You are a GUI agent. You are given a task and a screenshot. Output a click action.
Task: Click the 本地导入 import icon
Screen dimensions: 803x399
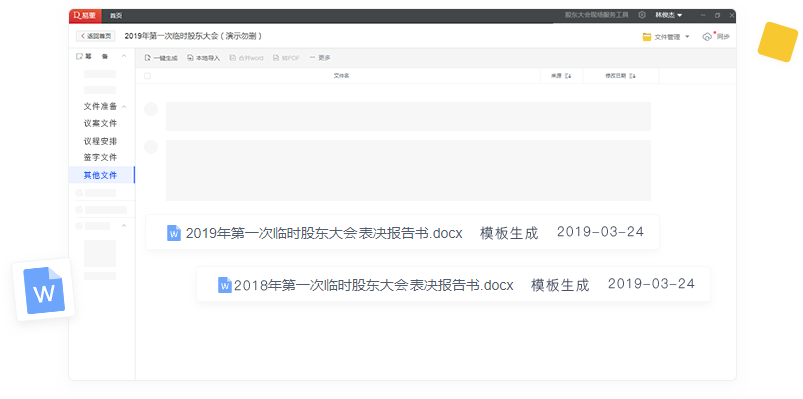(x=190, y=58)
